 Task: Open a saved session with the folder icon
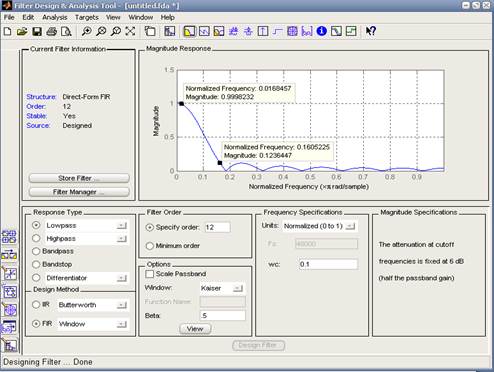pyautogui.click(x=22, y=31)
